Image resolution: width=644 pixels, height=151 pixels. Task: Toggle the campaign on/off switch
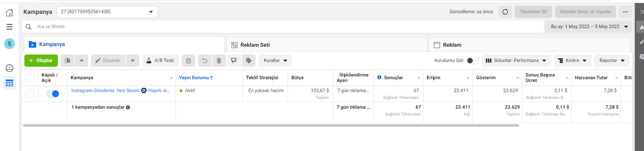(x=53, y=94)
